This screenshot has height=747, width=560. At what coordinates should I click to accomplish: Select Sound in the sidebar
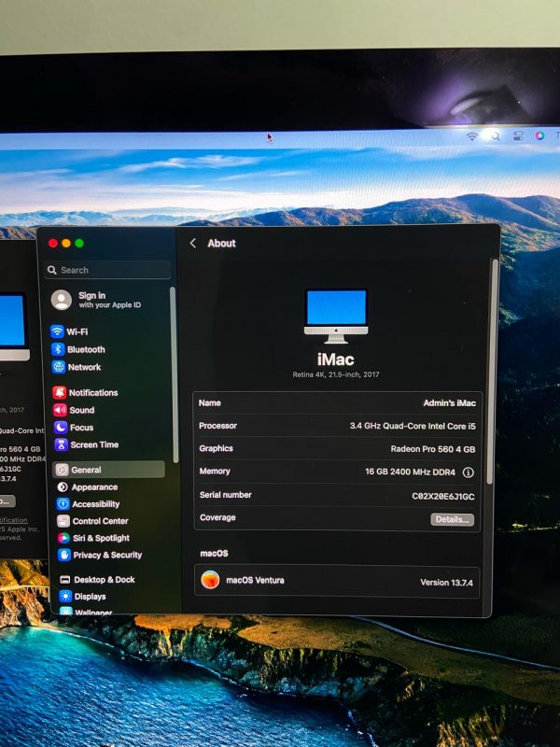(x=81, y=410)
